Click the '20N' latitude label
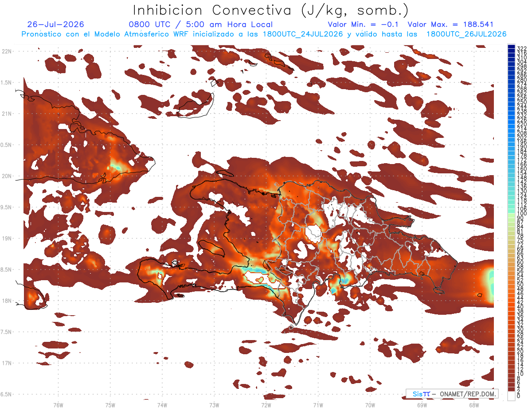532x411 pixels. coord(6,176)
